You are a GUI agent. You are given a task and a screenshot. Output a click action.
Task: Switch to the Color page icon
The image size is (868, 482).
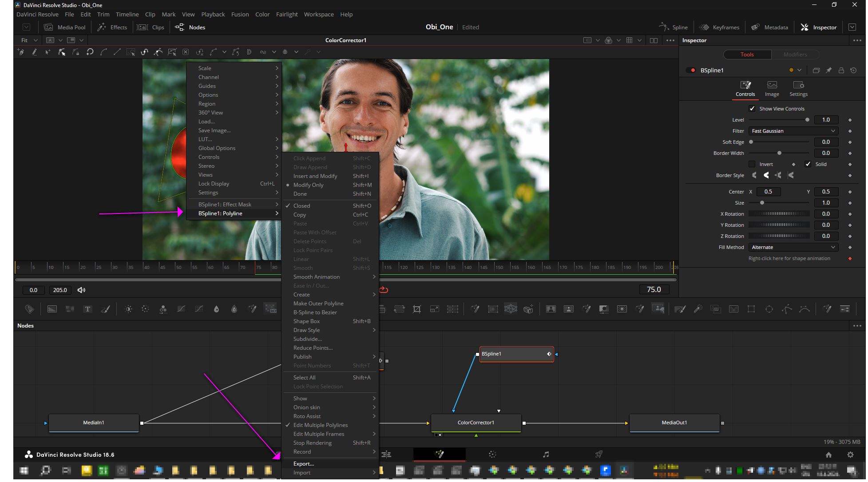tap(492, 454)
